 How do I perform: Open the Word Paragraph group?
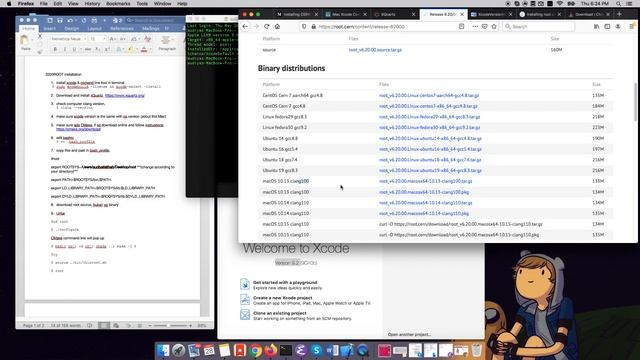167,43
